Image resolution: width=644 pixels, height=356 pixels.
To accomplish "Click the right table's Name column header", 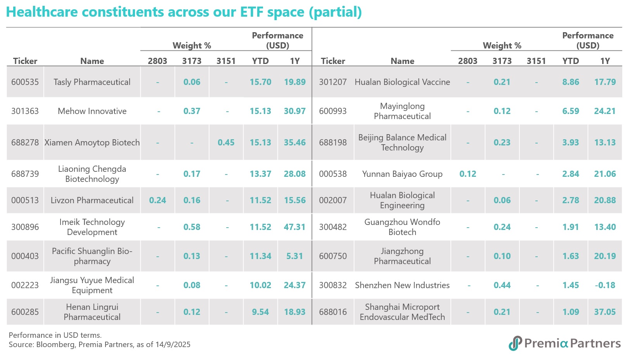I will pos(402,61).
